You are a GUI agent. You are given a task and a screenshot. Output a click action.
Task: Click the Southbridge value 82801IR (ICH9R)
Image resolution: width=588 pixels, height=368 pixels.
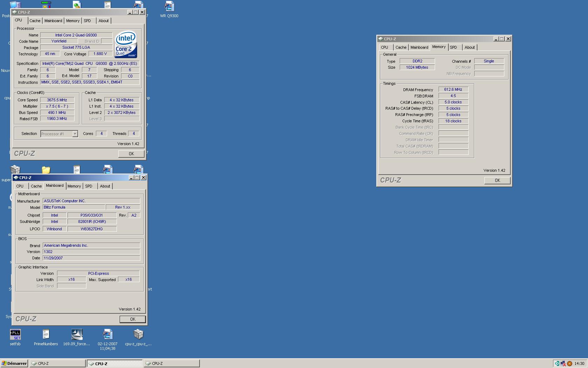(x=92, y=222)
